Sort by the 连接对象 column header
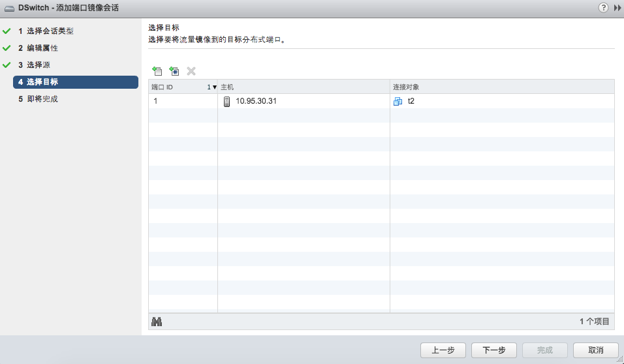624x364 pixels. pyautogui.click(x=502, y=87)
